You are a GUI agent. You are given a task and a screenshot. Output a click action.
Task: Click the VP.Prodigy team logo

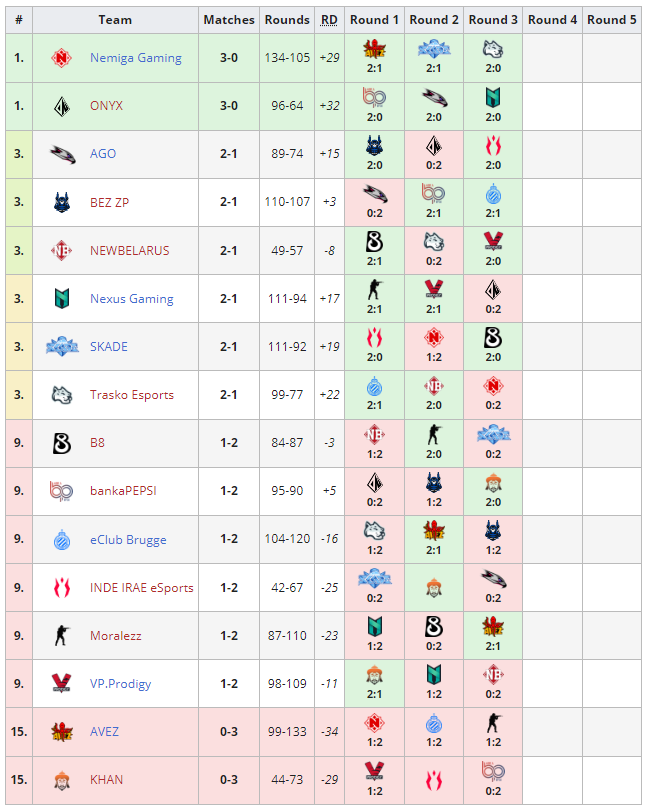[x=62, y=683]
